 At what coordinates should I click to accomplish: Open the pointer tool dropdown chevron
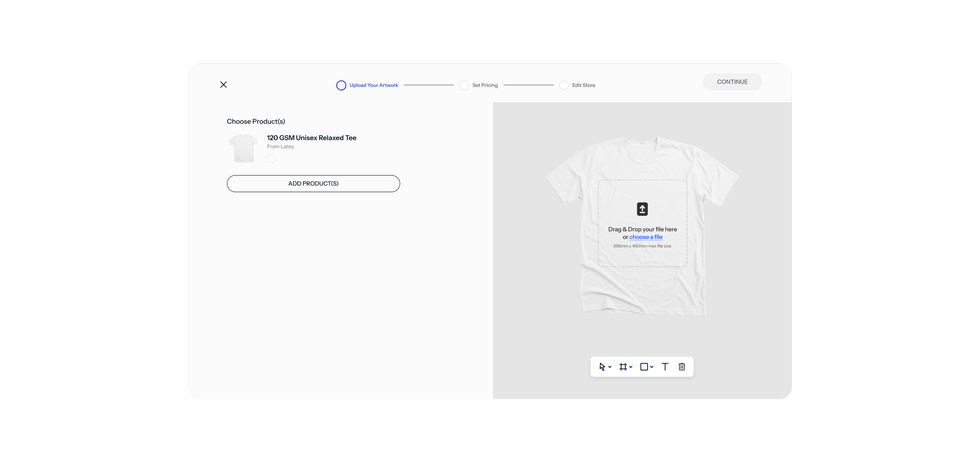(610, 367)
